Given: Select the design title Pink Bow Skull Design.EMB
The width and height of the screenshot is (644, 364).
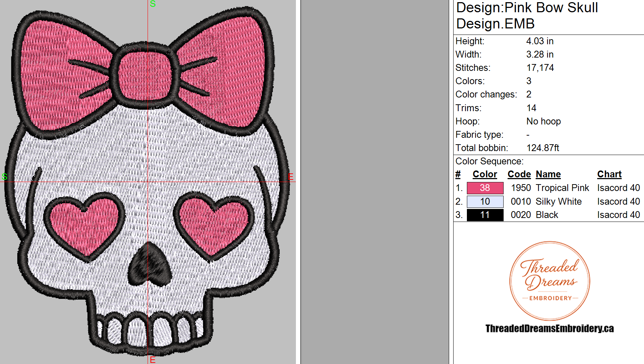Looking at the screenshot, I should (x=527, y=15).
